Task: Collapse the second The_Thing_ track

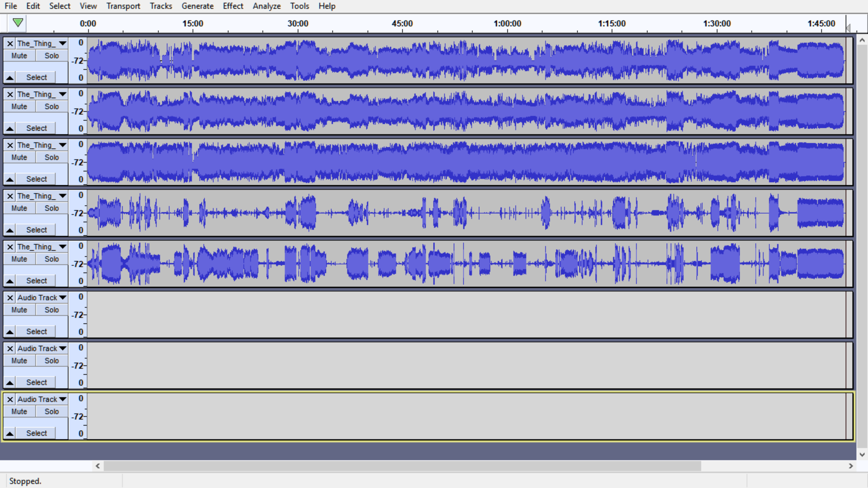Action: tap(9, 128)
